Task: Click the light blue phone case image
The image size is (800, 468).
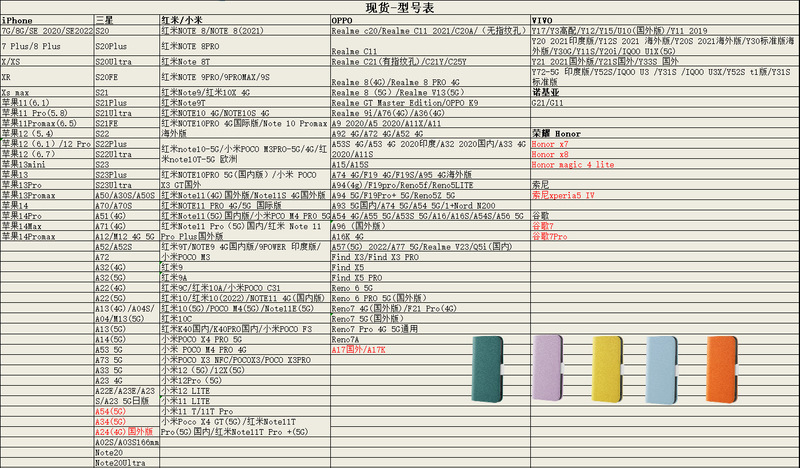Action: tap(662, 370)
